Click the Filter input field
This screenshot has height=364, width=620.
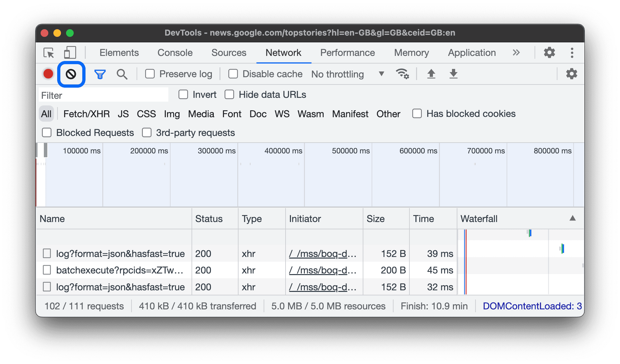(x=104, y=94)
